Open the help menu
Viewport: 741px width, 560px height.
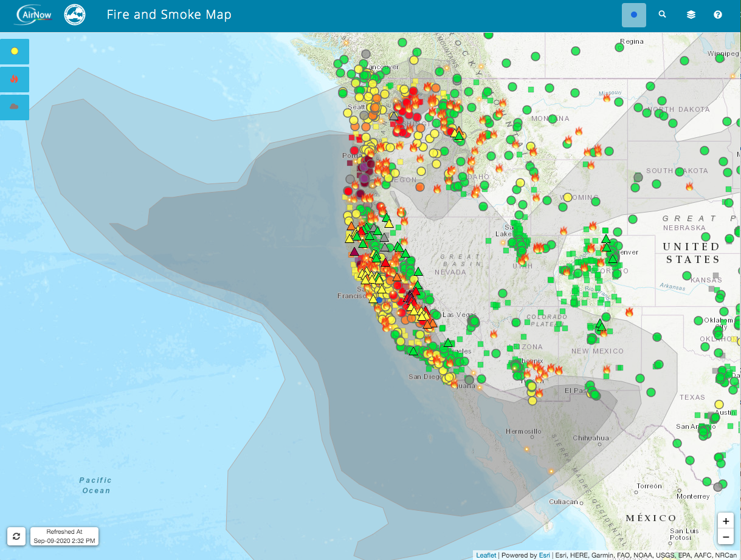717,15
